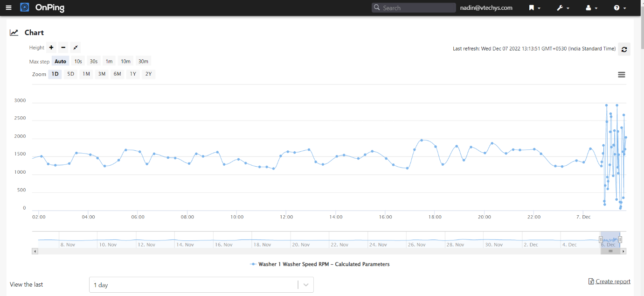Viewport: 644px width, 296px height.
Task: Increase chart height with plus button
Action: (x=51, y=48)
